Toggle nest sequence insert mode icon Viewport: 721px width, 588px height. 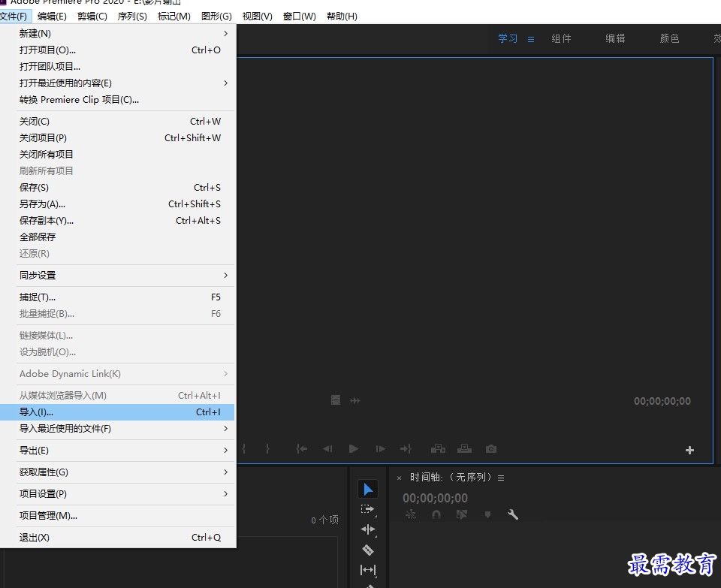pos(411,514)
